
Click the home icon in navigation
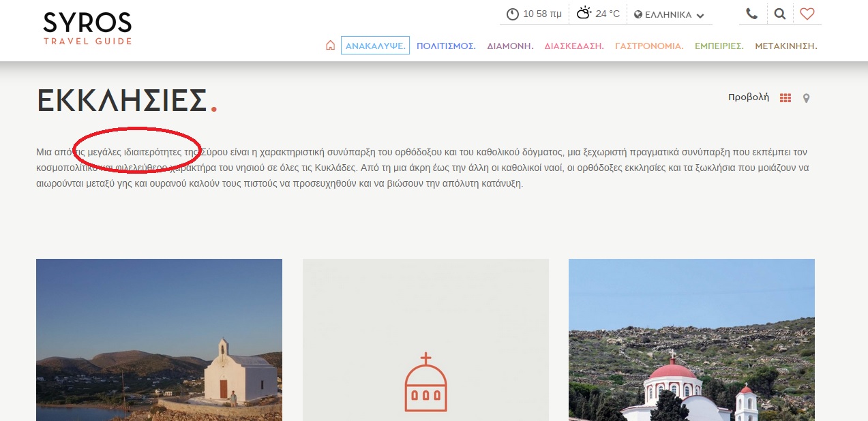[x=330, y=46]
